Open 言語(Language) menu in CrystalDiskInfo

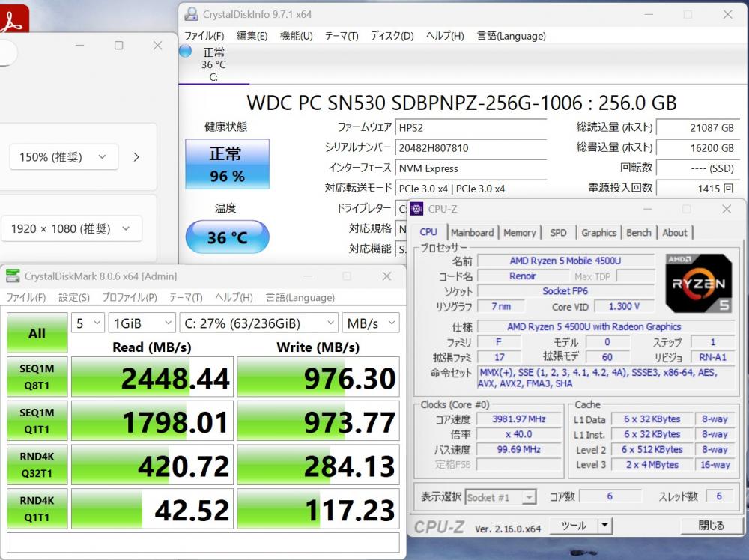(511, 36)
